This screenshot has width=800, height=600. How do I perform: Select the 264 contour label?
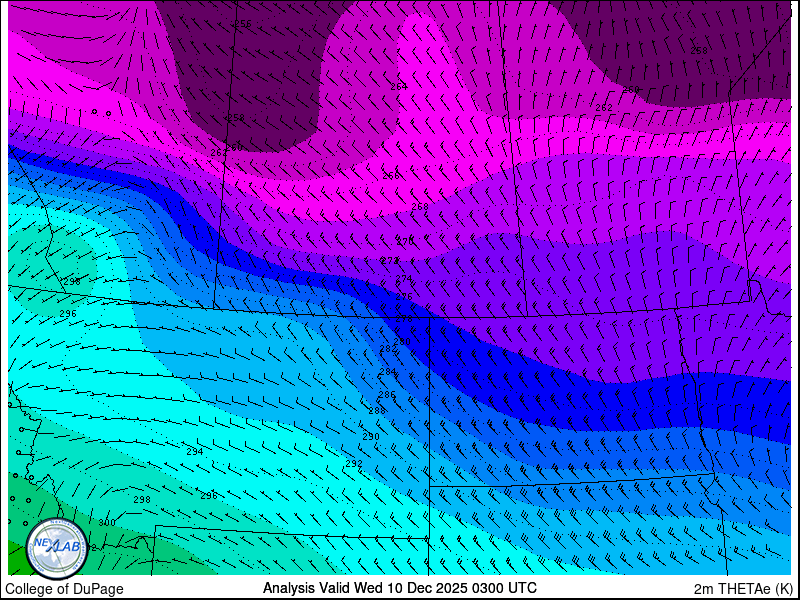[399, 87]
